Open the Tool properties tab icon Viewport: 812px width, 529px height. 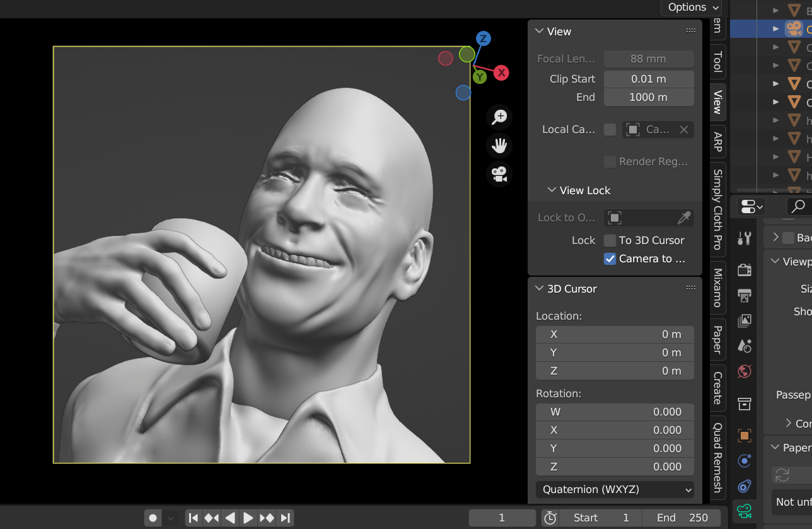pyautogui.click(x=745, y=238)
